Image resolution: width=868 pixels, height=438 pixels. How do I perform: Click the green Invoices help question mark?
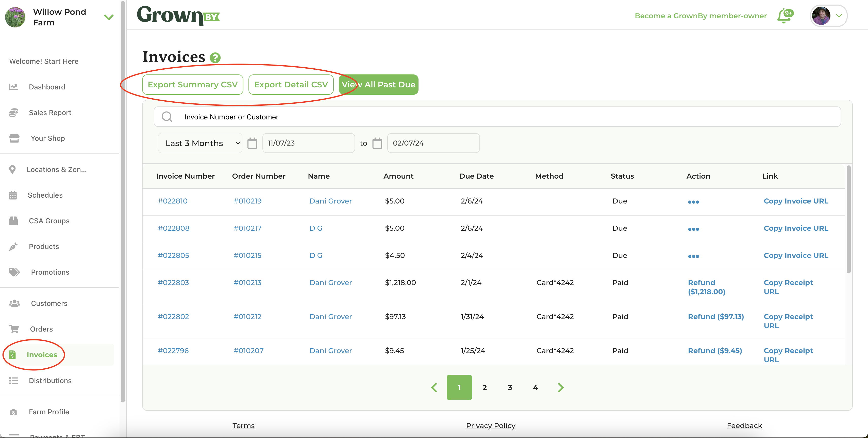click(215, 58)
